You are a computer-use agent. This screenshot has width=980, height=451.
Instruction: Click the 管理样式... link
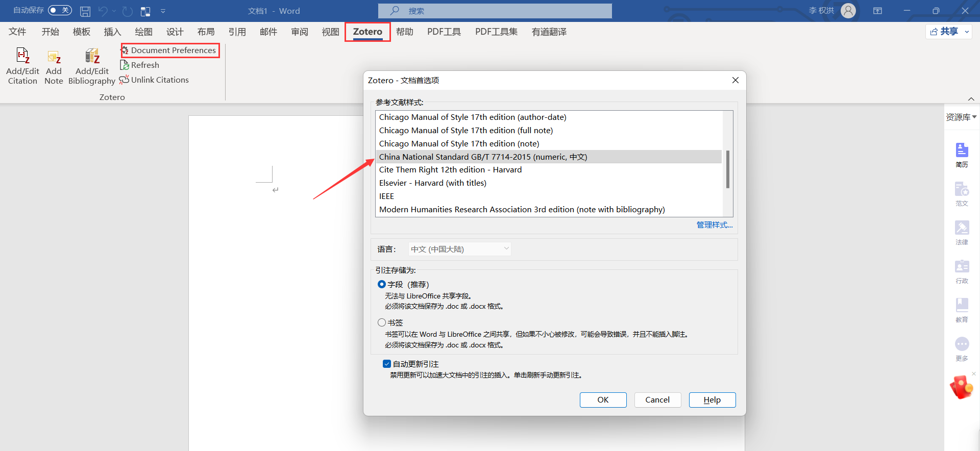(x=715, y=225)
